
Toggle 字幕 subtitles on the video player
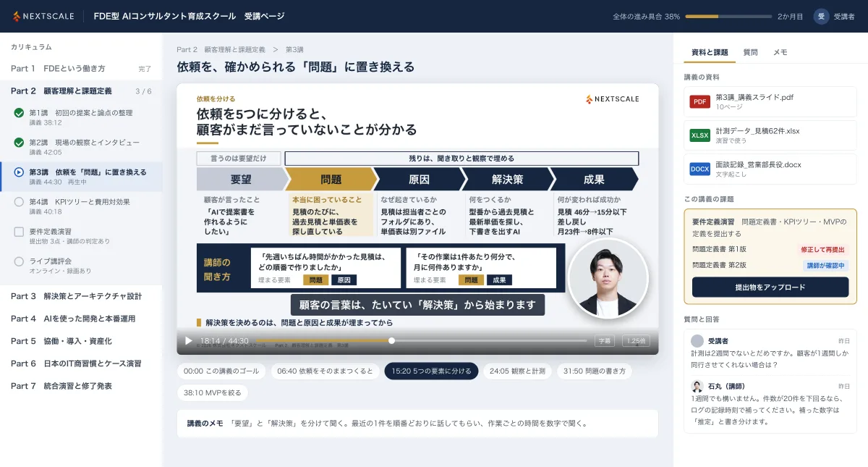604,340
